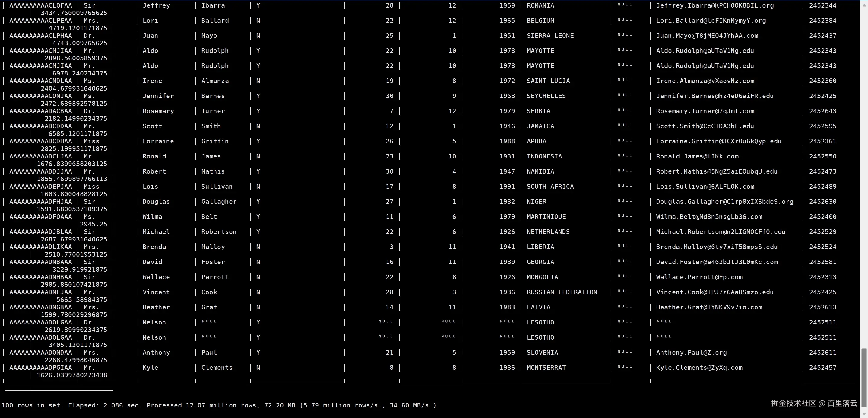This screenshot has height=418, width=868.
Task: Click the watermark text 百里落云
Action: coord(842,403)
